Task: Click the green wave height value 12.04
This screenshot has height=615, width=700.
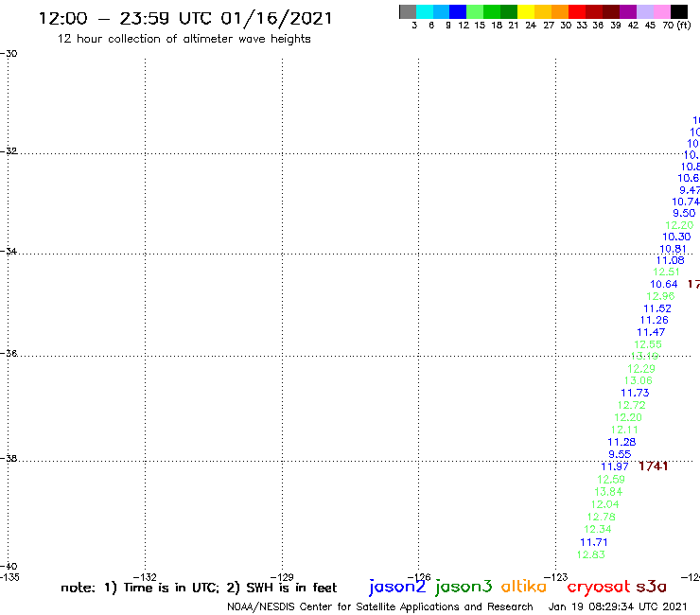Action: coord(604,504)
